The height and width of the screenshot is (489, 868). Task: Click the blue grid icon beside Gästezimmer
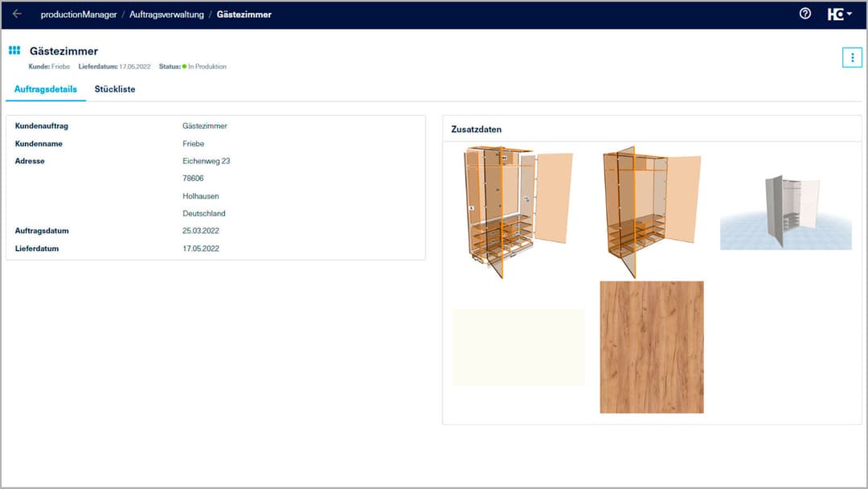point(14,50)
